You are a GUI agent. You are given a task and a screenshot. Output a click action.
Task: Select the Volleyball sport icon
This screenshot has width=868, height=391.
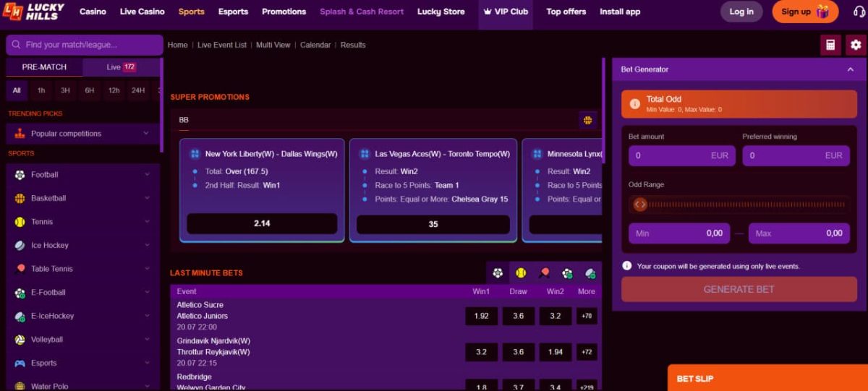click(x=20, y=340)
